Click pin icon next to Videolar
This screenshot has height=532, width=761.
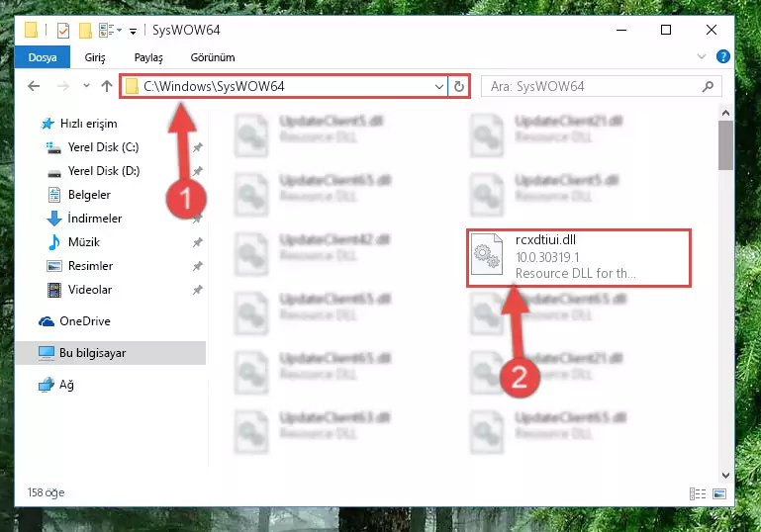[198, 290]
